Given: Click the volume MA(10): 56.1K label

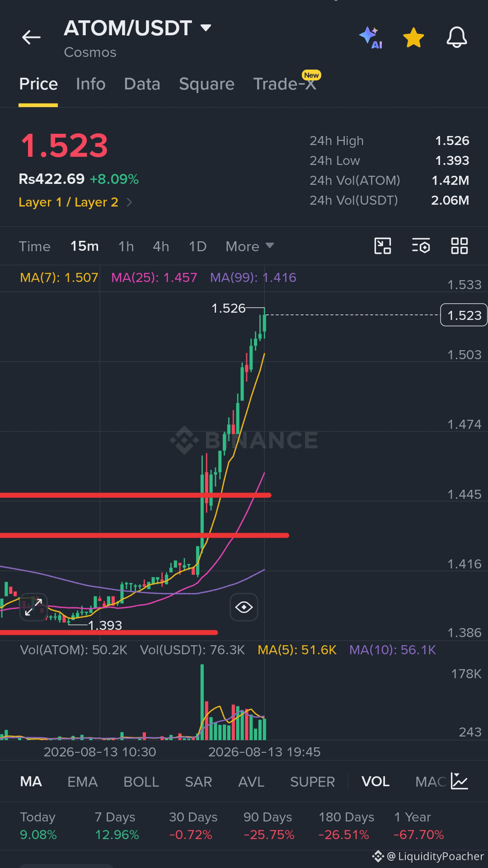Looking at the screenshot, I should [392, 650].
